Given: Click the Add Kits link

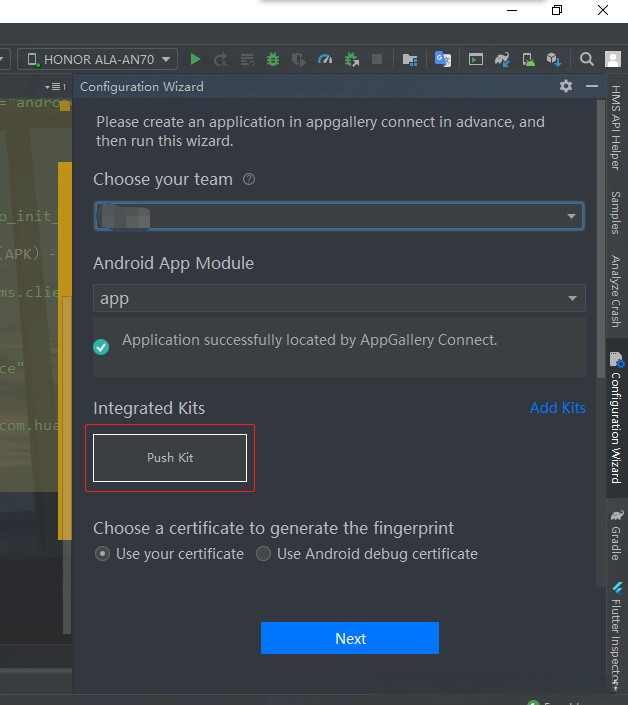Looking at the screenshot, I should click(558, 408).
